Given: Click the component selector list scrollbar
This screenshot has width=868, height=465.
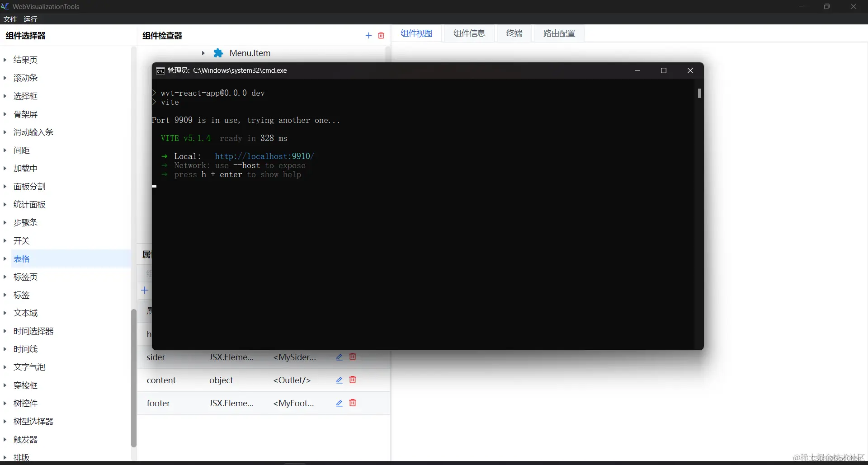Looking at the screenshot, I should point(133,378).
